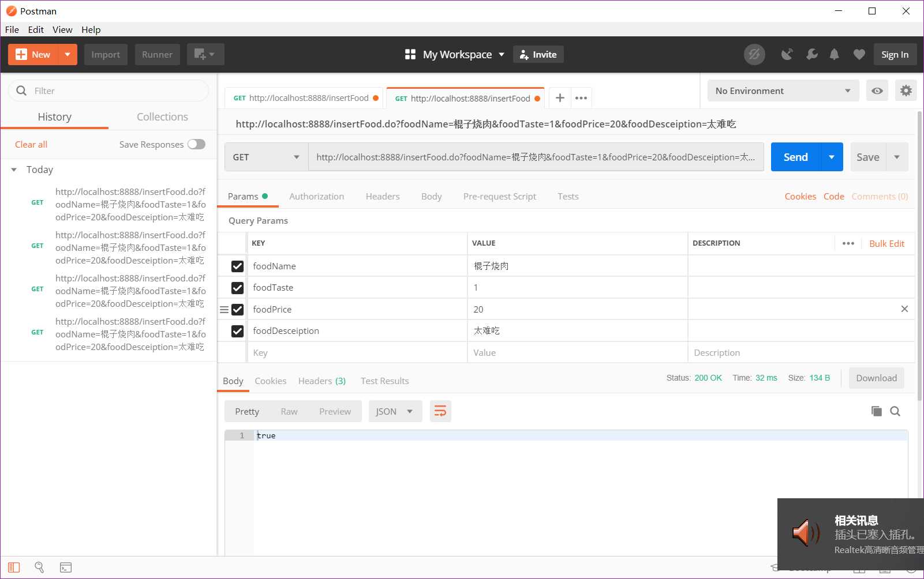The height and width of the screenshot is (579, 924).
Task: Open the request Headers tab
Action: pos(383,196)
